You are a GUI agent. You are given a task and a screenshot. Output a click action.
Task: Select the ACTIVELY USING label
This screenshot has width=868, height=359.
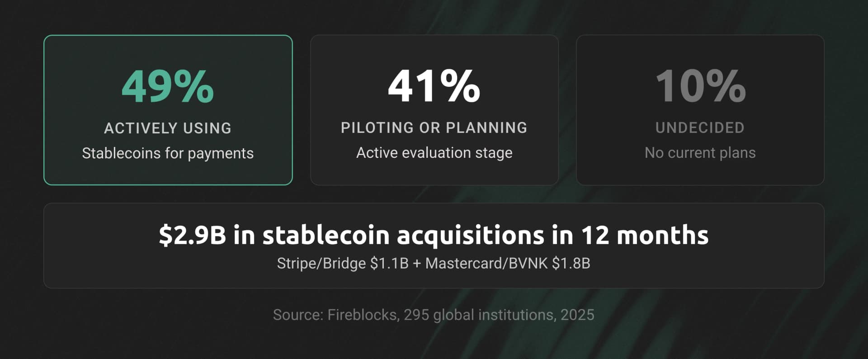[x=168, y=128]
